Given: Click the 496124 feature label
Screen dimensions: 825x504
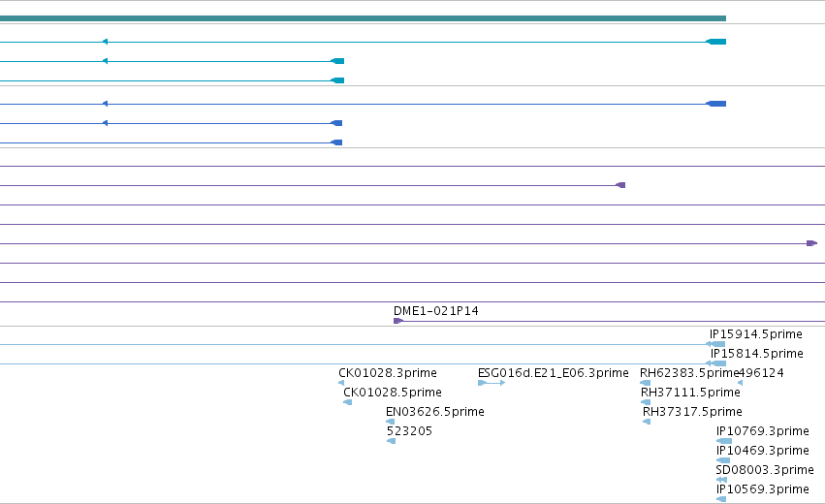Looking at the screenshot, I should (x=762, y=373).
